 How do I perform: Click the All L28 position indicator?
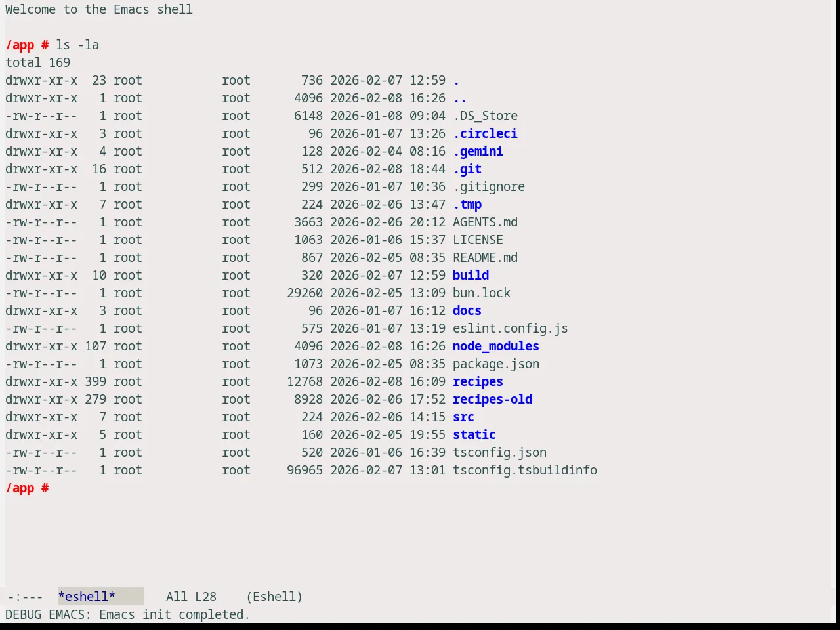[x=191, y=597]
